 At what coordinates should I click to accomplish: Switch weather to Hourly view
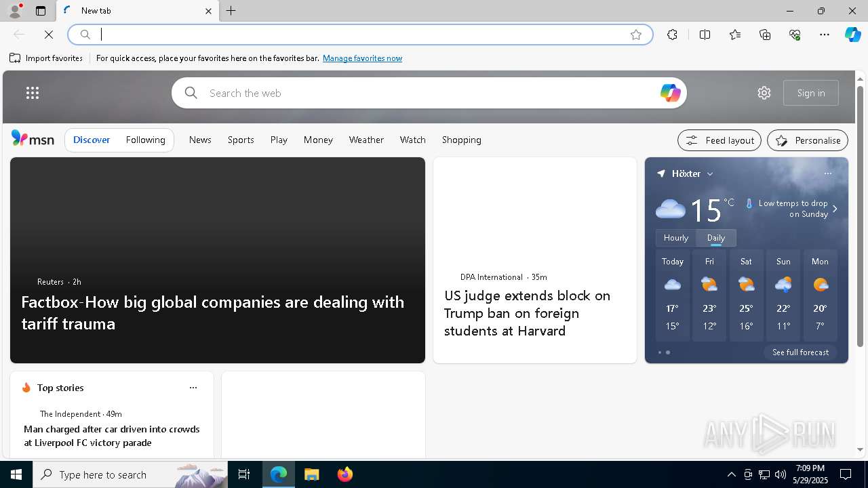click(x=676, y=238)
